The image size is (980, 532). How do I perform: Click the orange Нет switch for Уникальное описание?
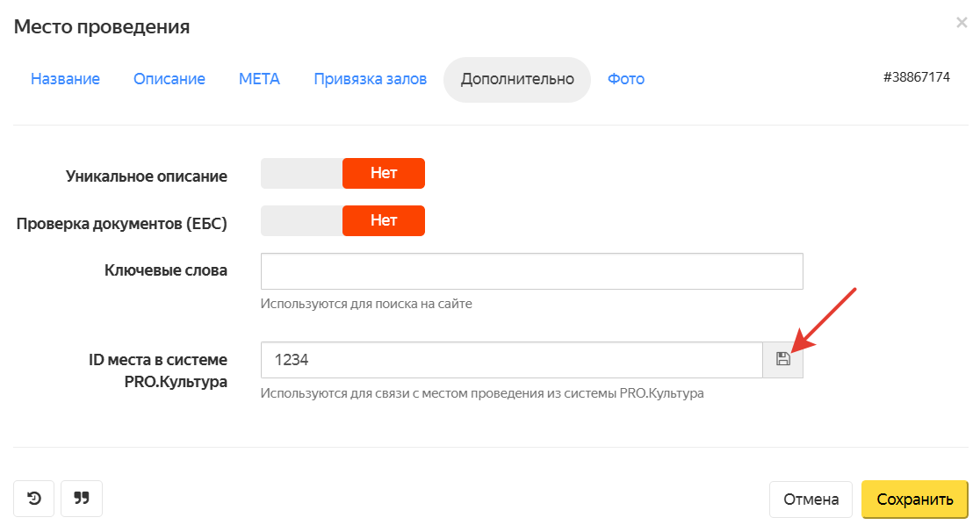pos(384,174)
